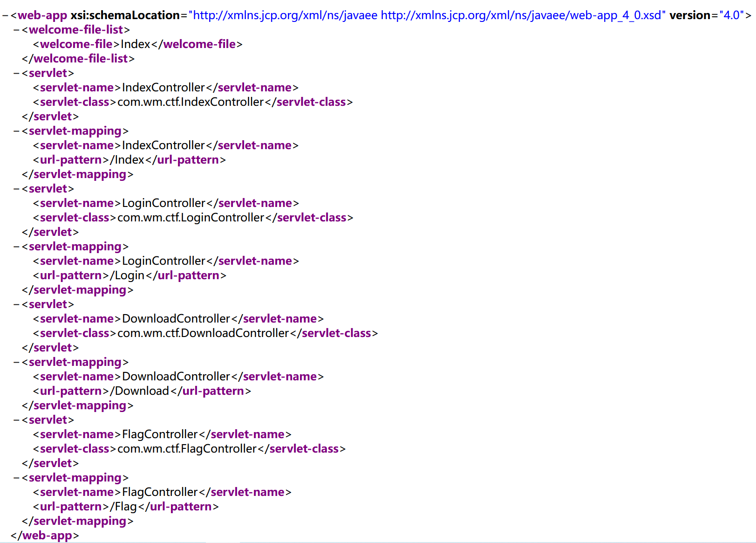This screenshot has width=756, height=543.
Task: Click com.wm.ctf.IndexController class text
Action: (191, 102)
